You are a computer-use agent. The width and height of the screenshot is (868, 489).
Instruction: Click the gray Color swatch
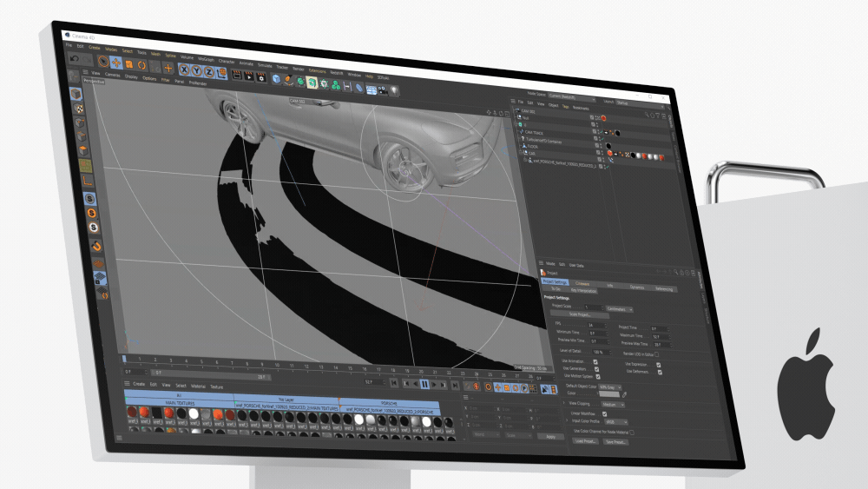pos(609,394)
